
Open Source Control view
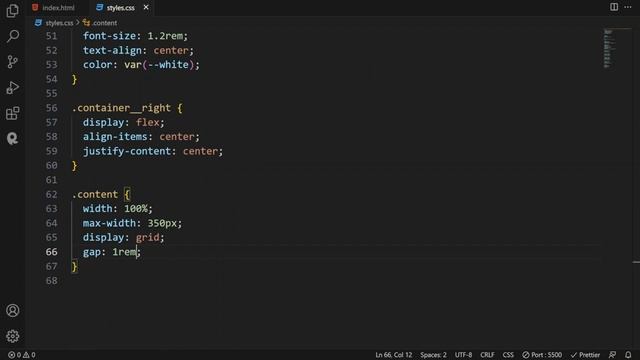13,62
